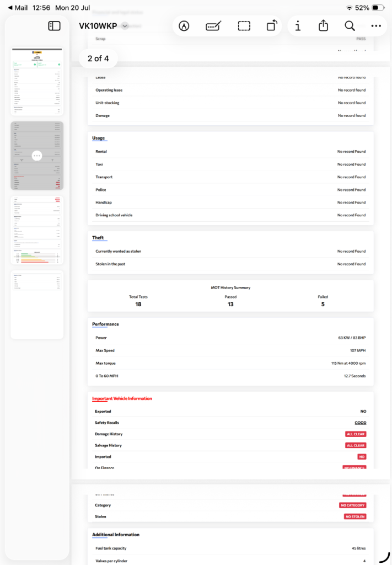Select page 1 thumbnail in sidebar
The height and width of the screenshot is (565, 392).
coord(37,82)
